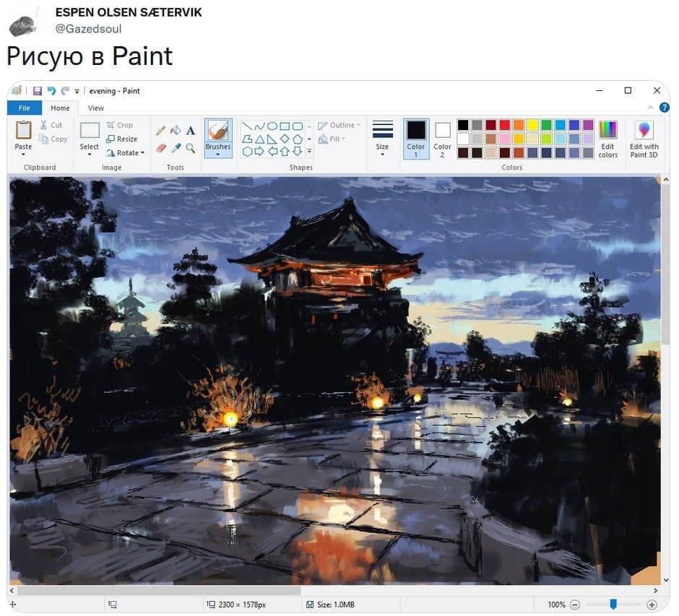Pick the Eraser tool

pyautogui.click(x=160, y=148)
